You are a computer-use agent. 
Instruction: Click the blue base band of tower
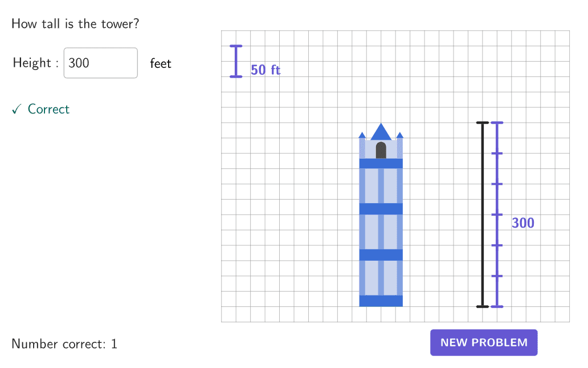[x=381, y=301]
